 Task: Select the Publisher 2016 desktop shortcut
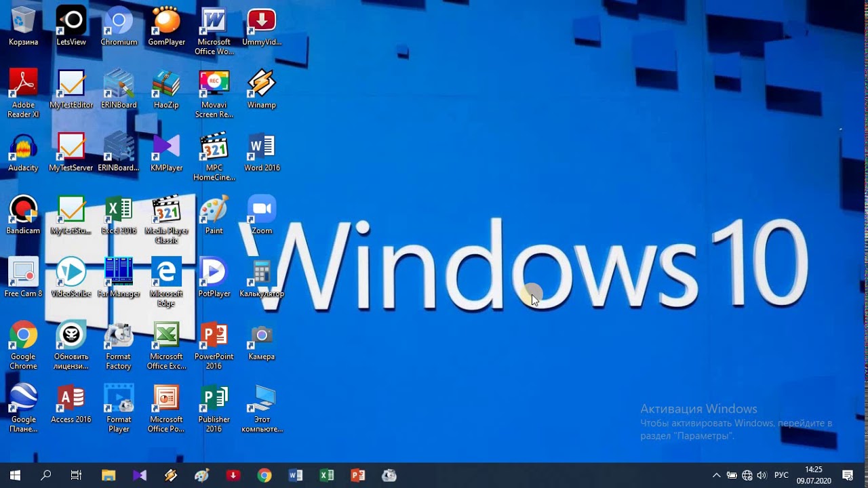tap(214, 409)
